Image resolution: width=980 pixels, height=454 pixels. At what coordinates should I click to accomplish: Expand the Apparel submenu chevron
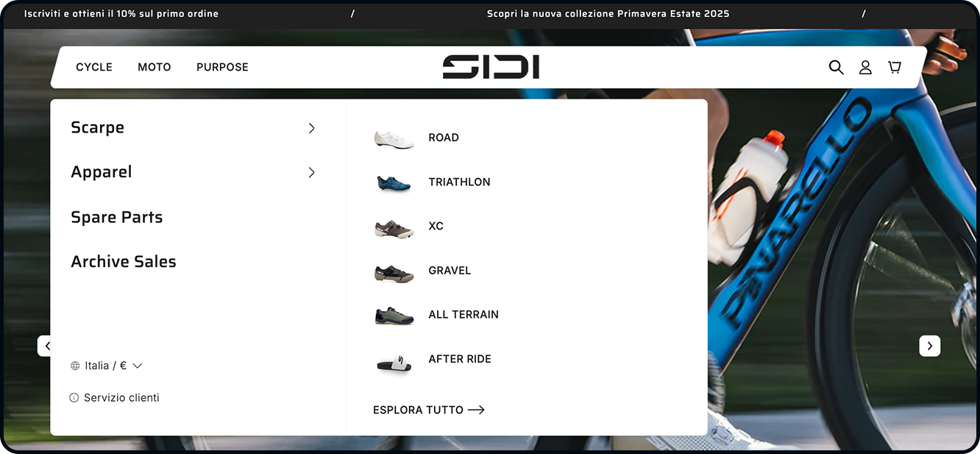tap(311, 172)
